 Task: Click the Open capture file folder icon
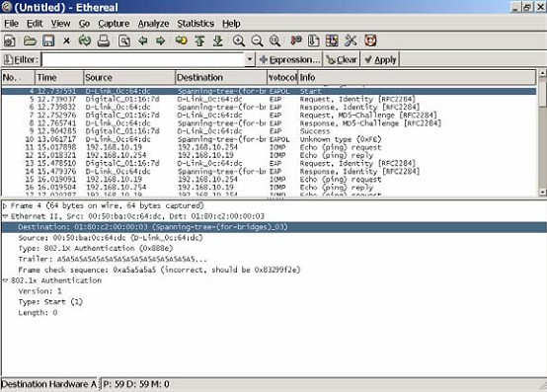pos(30,40)
